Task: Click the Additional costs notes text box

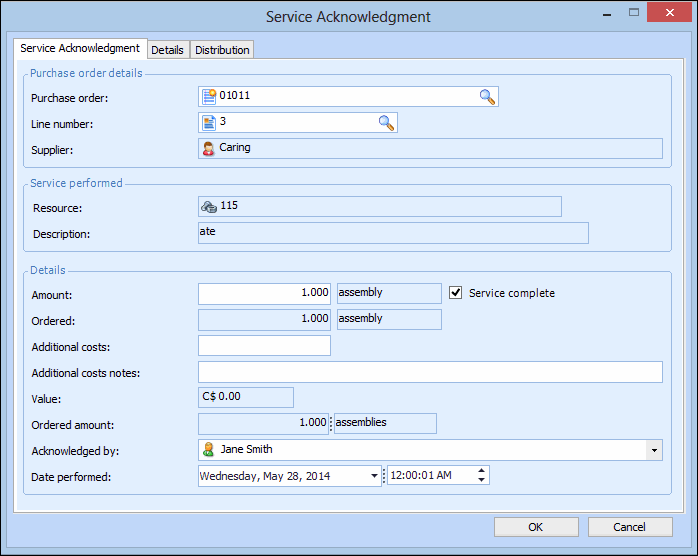Action: tap(430, 372)
